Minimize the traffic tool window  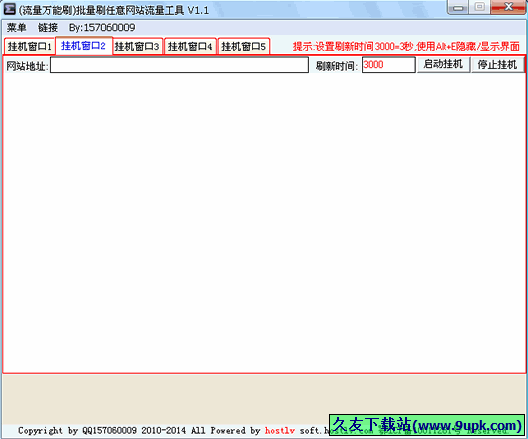click(x=457, y=7)
